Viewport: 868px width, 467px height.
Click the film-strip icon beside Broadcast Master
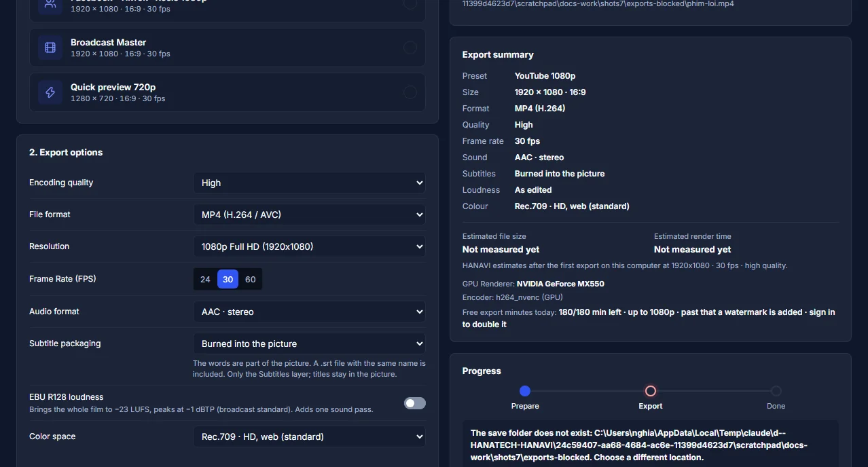coord(50,48)
